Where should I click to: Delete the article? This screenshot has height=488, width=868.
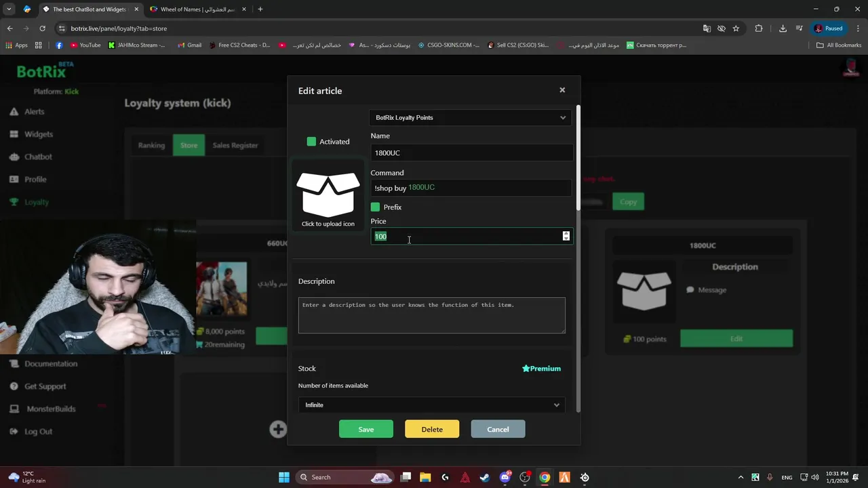coord(432,429)
